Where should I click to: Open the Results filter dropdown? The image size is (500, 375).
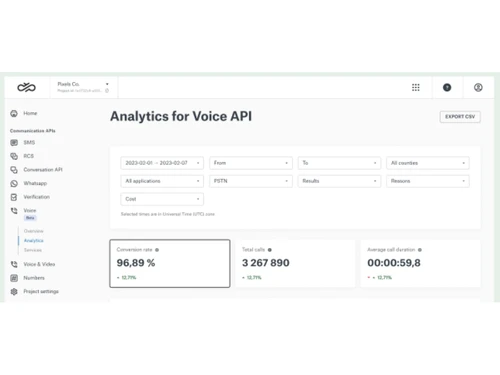pyautogui.click(x=339, y=181)
